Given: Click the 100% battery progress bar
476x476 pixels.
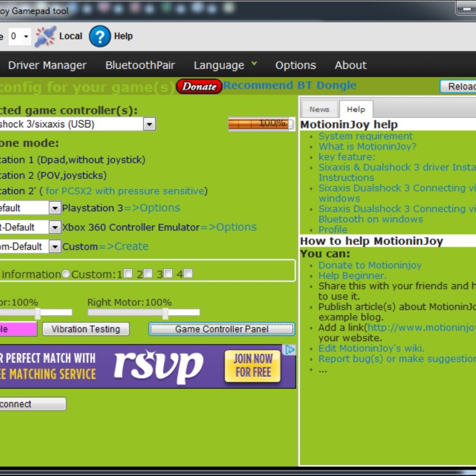Looking at the screenshot, I should point(261,124).
